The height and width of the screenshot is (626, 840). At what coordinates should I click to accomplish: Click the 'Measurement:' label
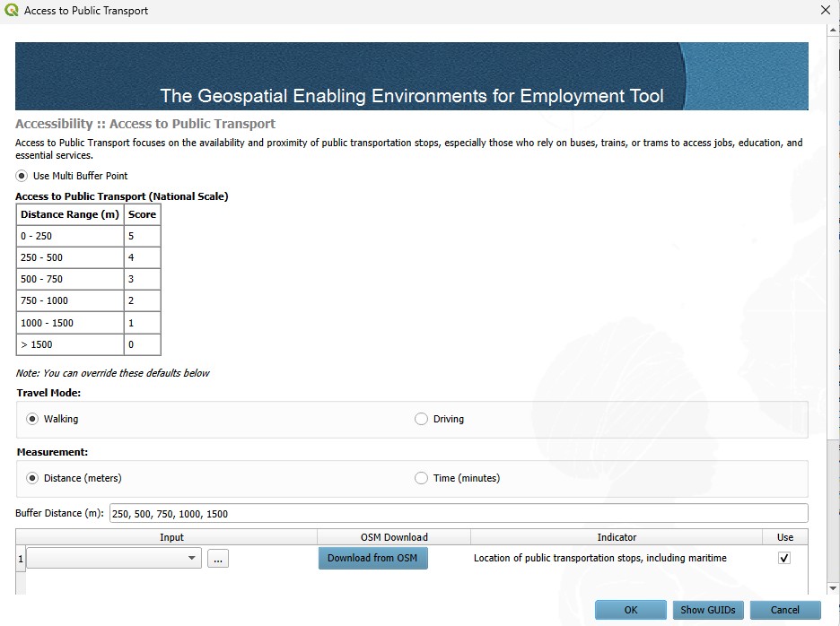point(52,452)
